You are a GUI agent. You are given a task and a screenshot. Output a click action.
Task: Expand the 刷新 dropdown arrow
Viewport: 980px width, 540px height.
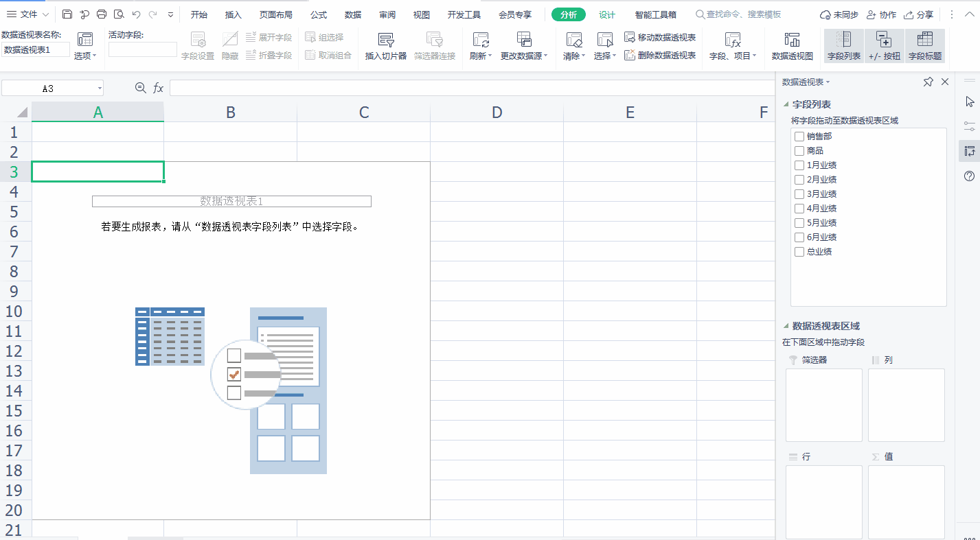click(490, 56)
